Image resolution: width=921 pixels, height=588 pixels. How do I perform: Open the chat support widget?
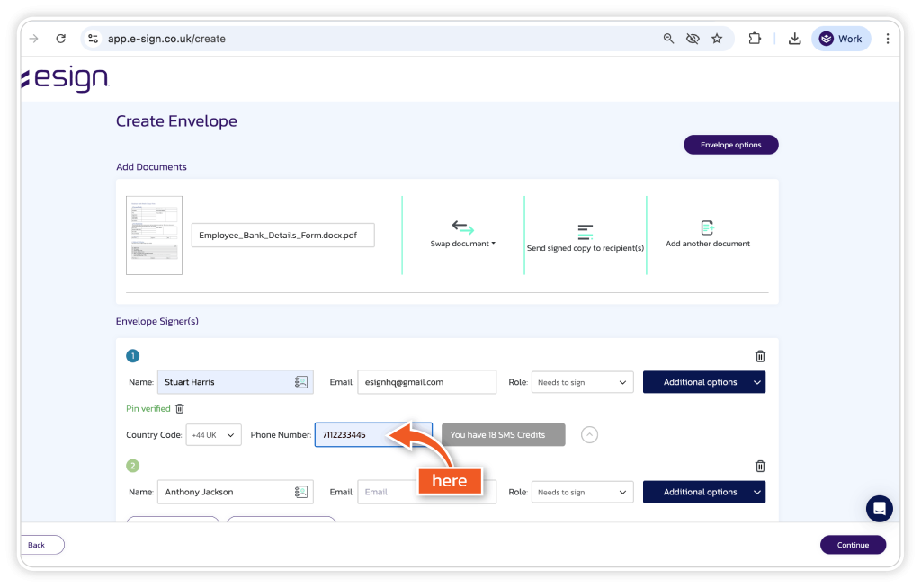click(879, 508)
